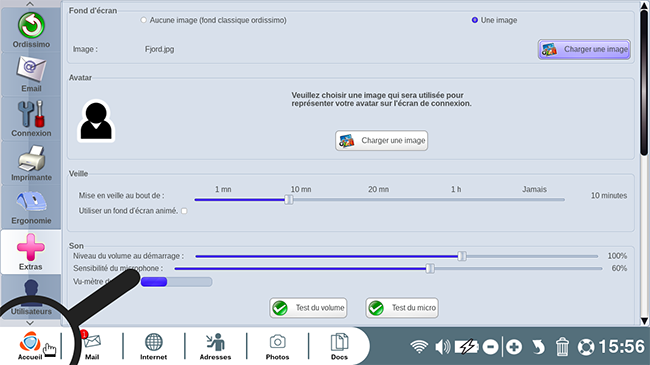This screenshot has height=365, width=650.
Task: Go to Accueil home screen
Action: pyautogui.click(x=30, y=346)
